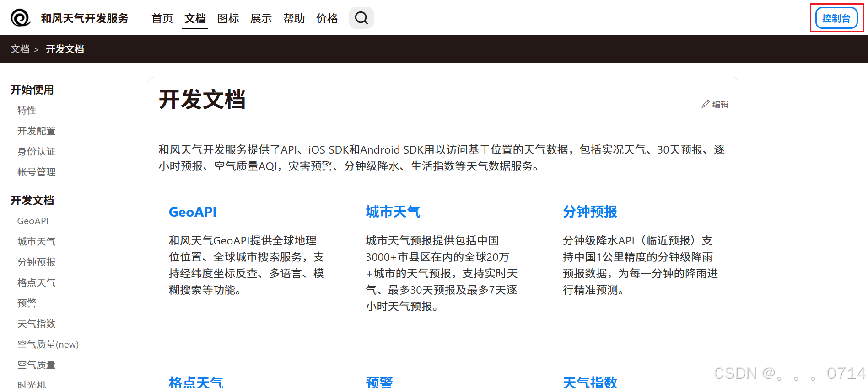
Task: Open 特性 in the sidebar
Action: click(x=27, y=110)
